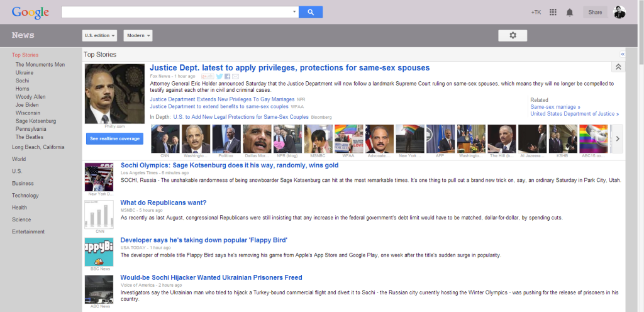This screenshot has width=644, height=312.
Task: Open the search box suggestions arrow
Action: click(x=294, y=12)
